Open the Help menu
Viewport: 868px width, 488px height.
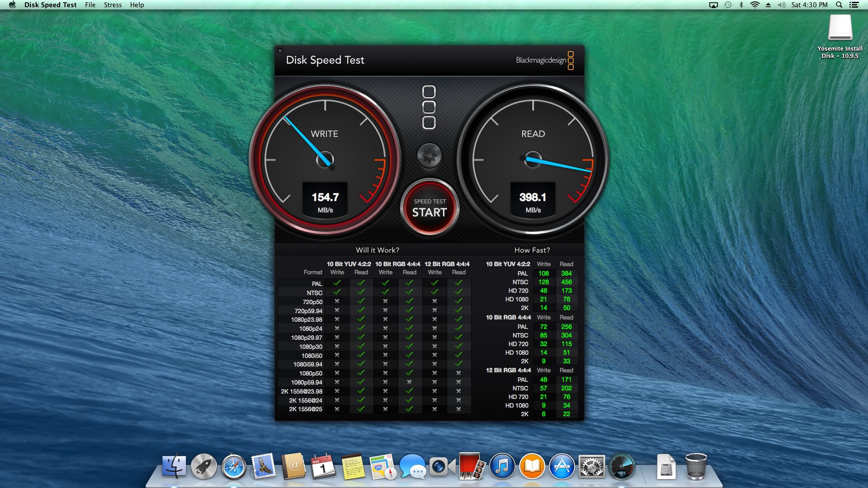click(137, 5)
